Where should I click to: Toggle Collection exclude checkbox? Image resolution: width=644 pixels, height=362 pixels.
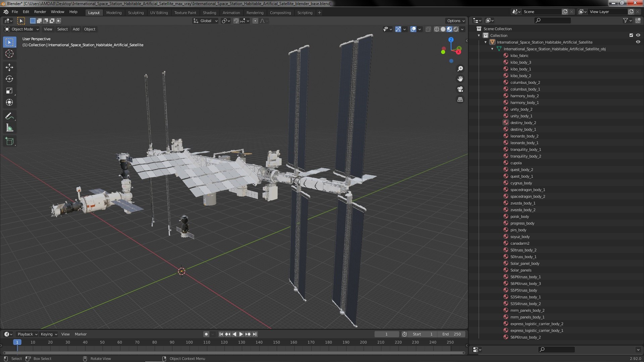(631, 36)
